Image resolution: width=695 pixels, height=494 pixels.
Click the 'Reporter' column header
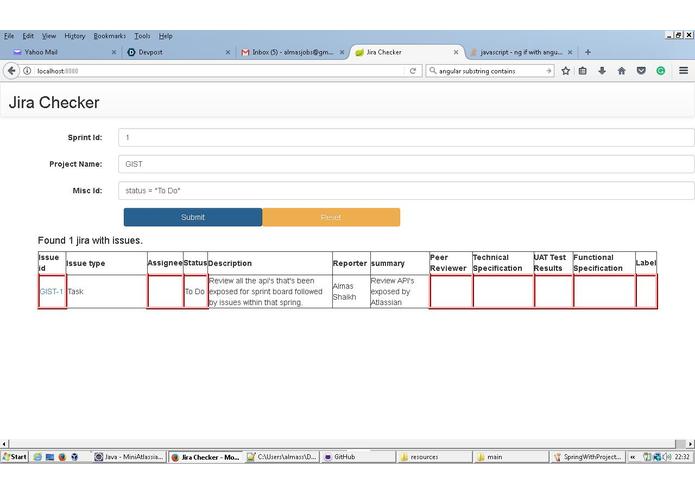pyautogui.click(x=350, y=263)
